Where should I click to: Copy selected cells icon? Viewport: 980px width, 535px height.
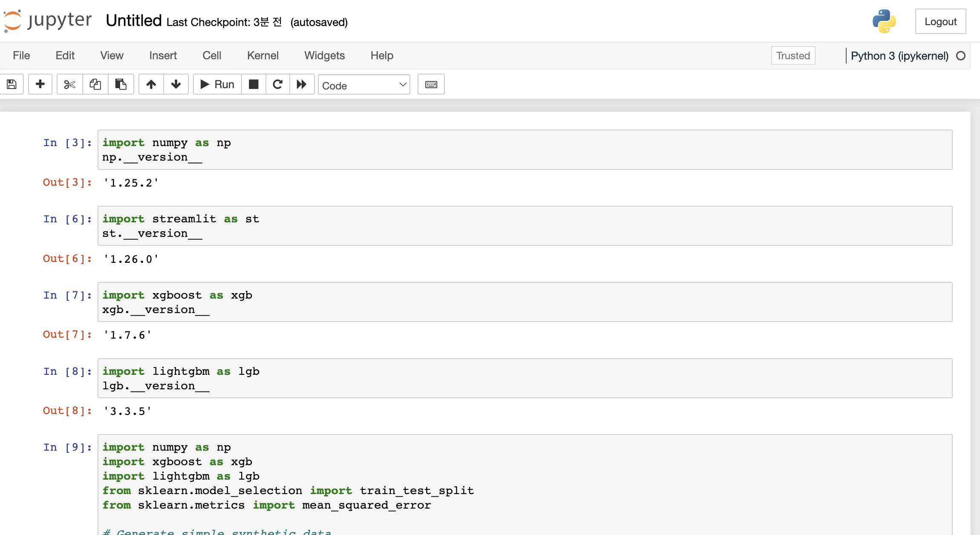pyautogui.click(x=95, y=84)
